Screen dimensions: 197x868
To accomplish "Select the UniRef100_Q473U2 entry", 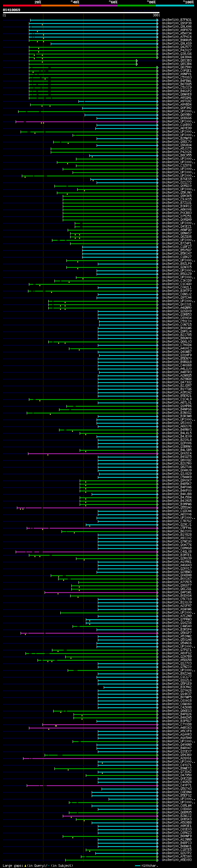I will click(x=177, y=382).
